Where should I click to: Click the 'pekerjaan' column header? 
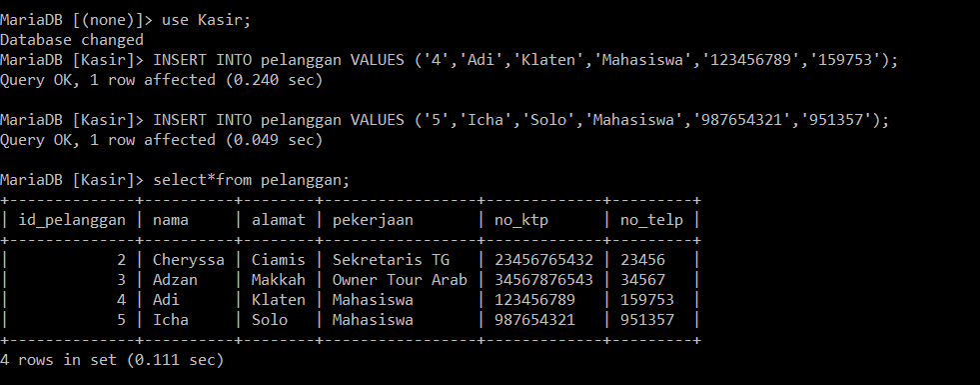373,220
